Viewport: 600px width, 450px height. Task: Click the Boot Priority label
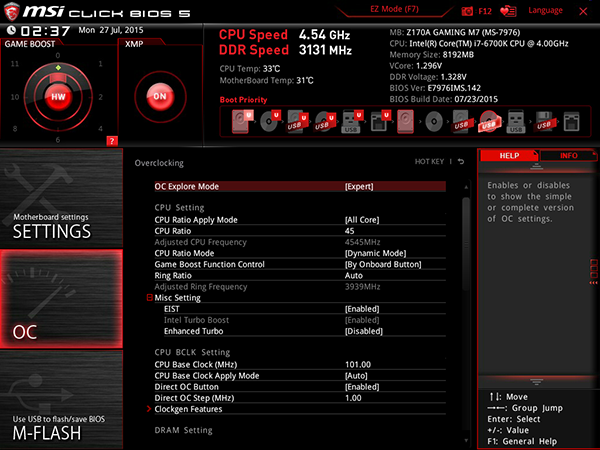click(x=243, y=100)
